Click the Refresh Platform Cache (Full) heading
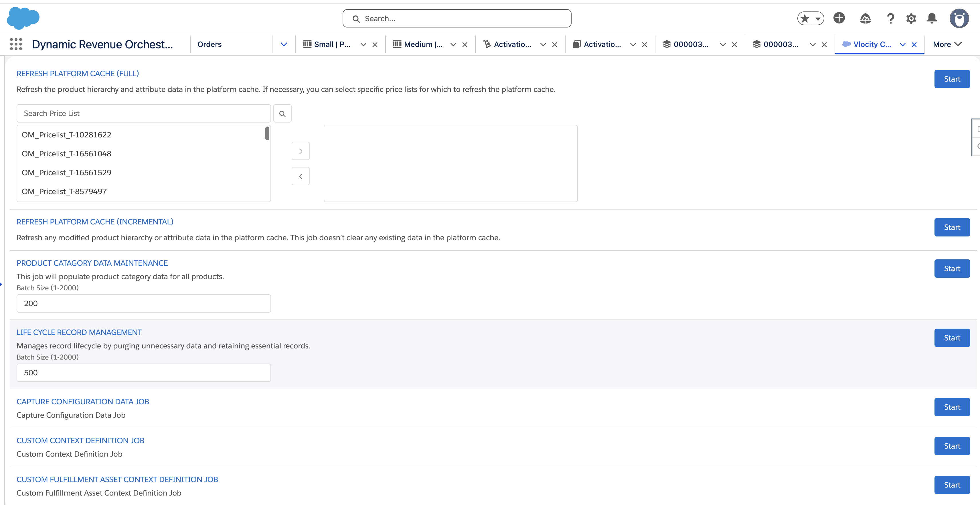Viewport: 980px width, 505px height. coord(78,74)
